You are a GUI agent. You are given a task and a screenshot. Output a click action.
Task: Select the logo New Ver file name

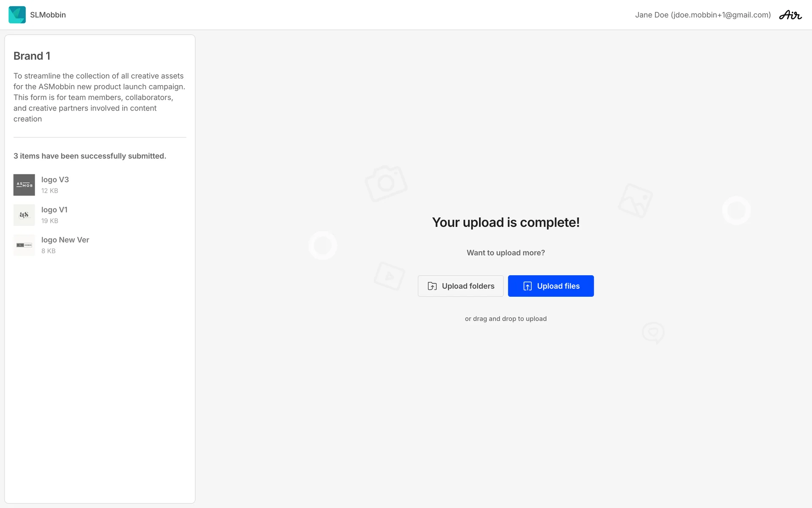tap(65, 240)
